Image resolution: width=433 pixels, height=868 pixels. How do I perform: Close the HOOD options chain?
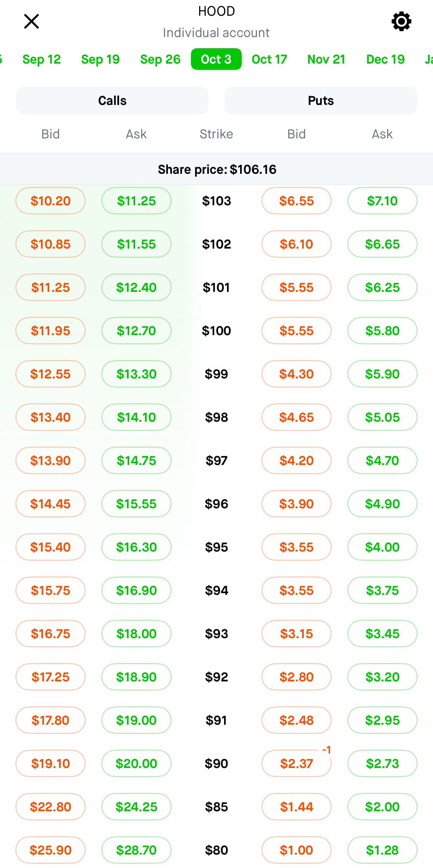click(31, 22)
